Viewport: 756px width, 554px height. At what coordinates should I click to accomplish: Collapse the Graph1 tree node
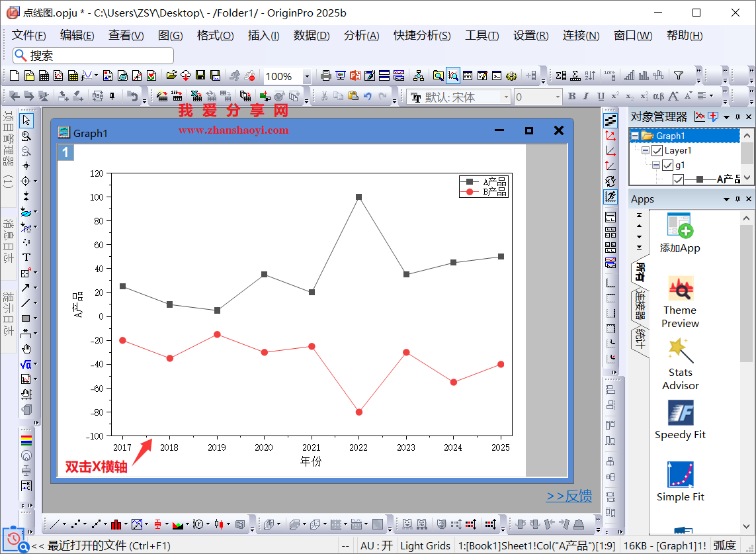635,136
